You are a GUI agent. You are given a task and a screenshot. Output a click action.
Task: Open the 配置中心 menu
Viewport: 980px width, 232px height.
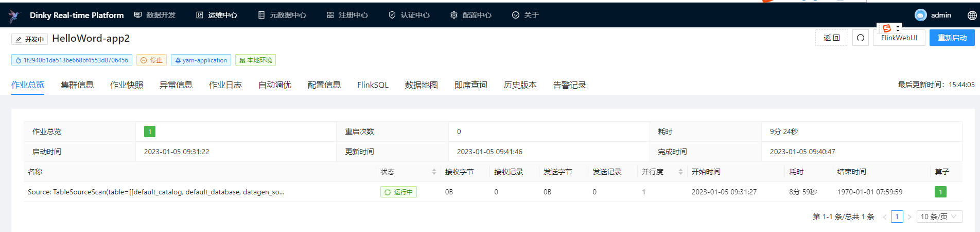coord(471,15)
